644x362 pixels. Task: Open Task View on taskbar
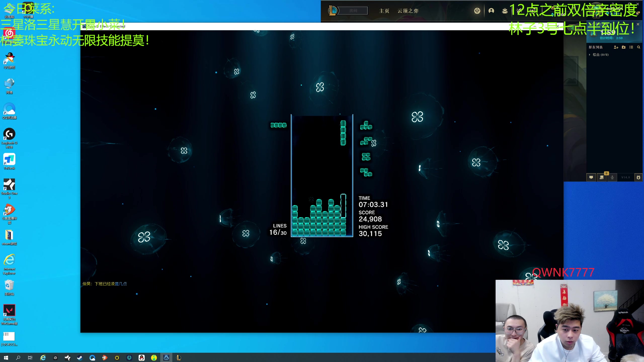30,357
